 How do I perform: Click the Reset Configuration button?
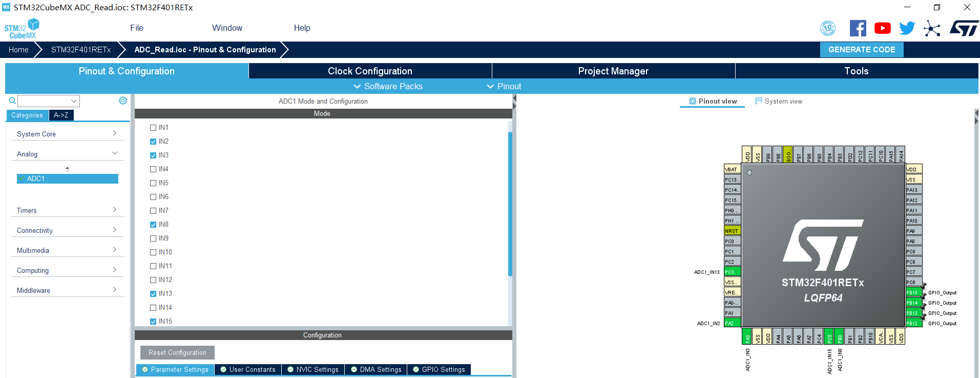pyautogui.click(x=177, y=352)
